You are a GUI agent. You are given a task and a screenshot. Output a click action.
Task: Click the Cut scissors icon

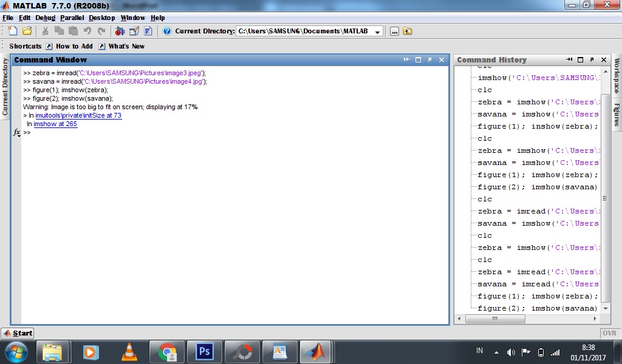click(x=45, y=31)
